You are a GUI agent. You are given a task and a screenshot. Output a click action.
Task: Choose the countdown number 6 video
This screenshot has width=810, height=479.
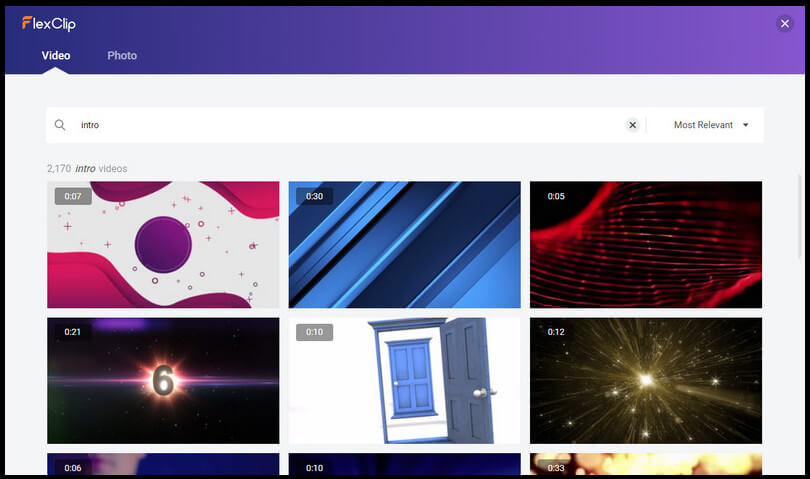point(163,381)
